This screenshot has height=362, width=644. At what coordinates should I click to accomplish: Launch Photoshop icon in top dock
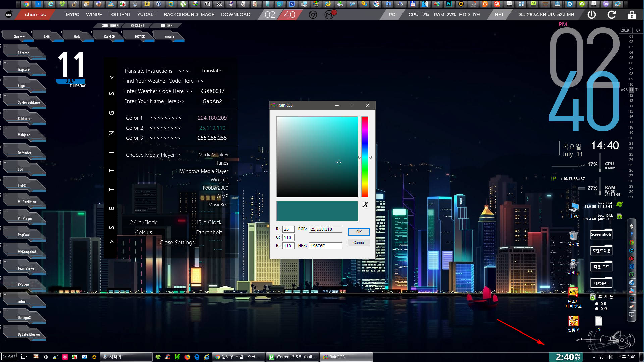449,4
